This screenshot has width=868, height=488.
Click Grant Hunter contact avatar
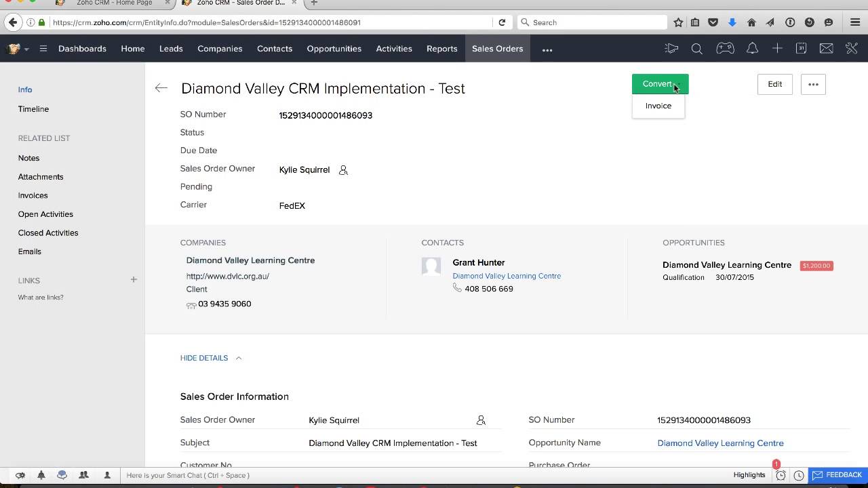pyautogui.click(x=431, y=266)
